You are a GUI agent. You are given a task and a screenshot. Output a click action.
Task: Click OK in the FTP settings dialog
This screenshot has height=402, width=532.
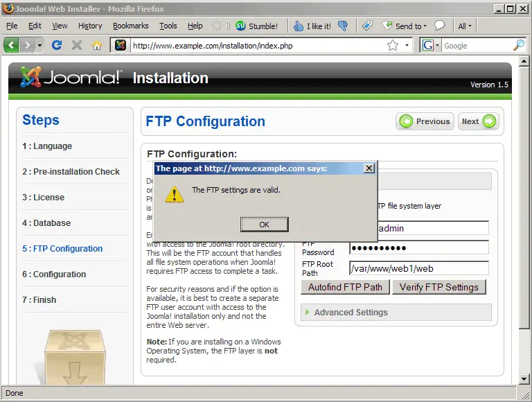[265, 225]
